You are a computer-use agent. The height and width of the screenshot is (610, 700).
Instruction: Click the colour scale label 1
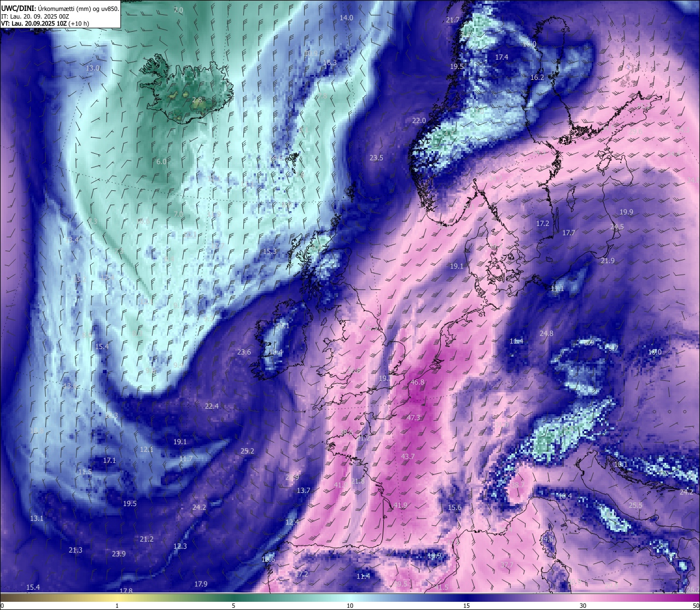point(117,606)
